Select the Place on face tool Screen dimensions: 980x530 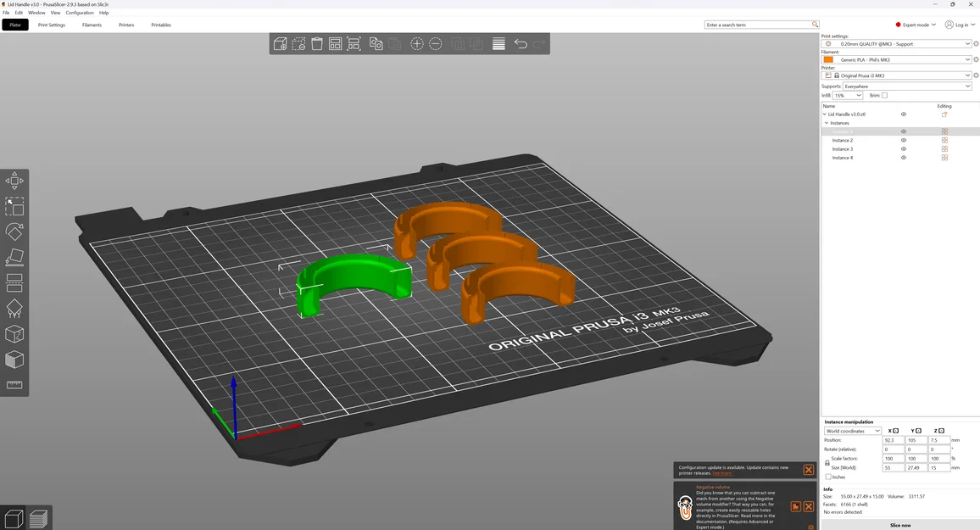pyautogui.click(x=14, y=258)
